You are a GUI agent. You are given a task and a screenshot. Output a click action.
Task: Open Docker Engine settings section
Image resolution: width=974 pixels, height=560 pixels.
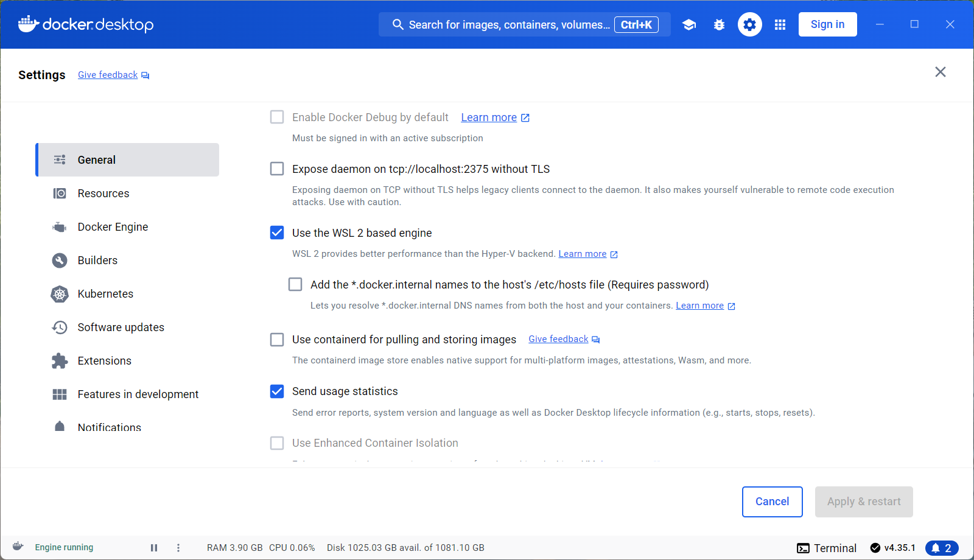point(127,226)
